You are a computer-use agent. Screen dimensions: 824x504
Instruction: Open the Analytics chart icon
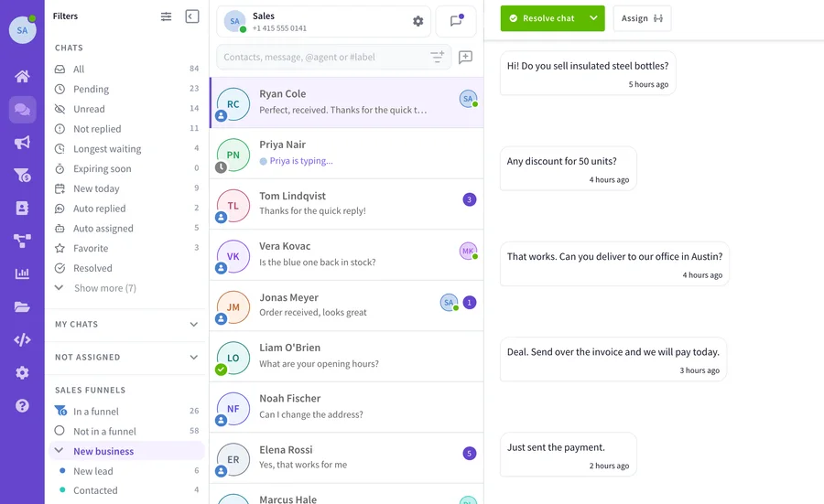pos(22,273)
